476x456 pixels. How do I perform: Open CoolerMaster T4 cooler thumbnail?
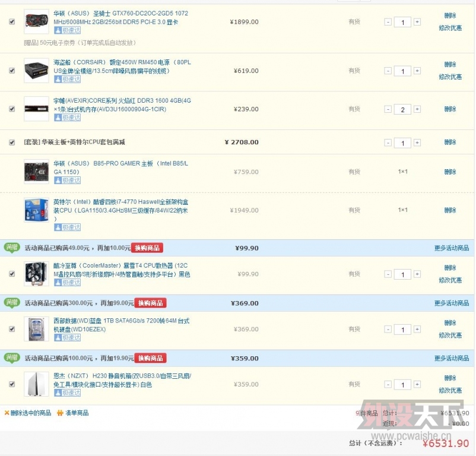[36, 274]
